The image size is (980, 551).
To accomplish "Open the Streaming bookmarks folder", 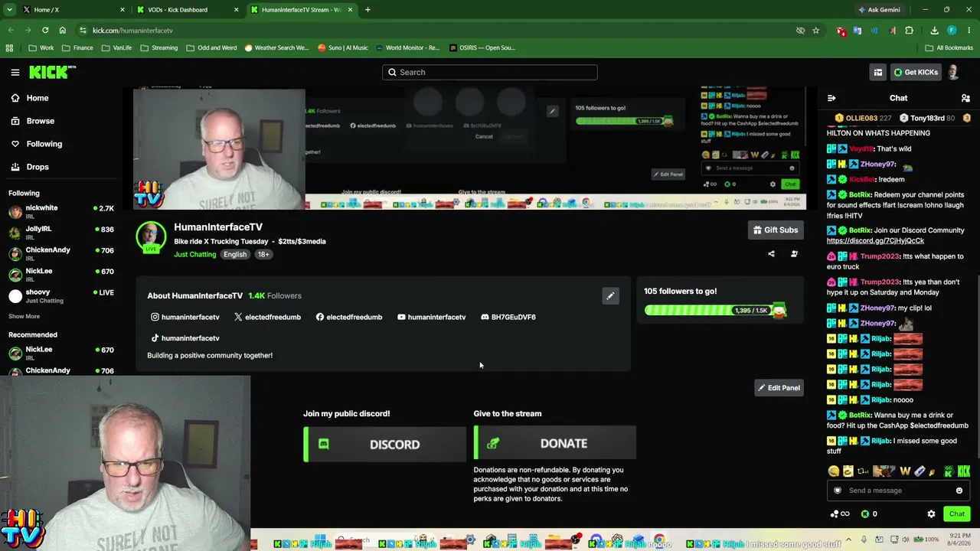I will (x=158, y=48).
